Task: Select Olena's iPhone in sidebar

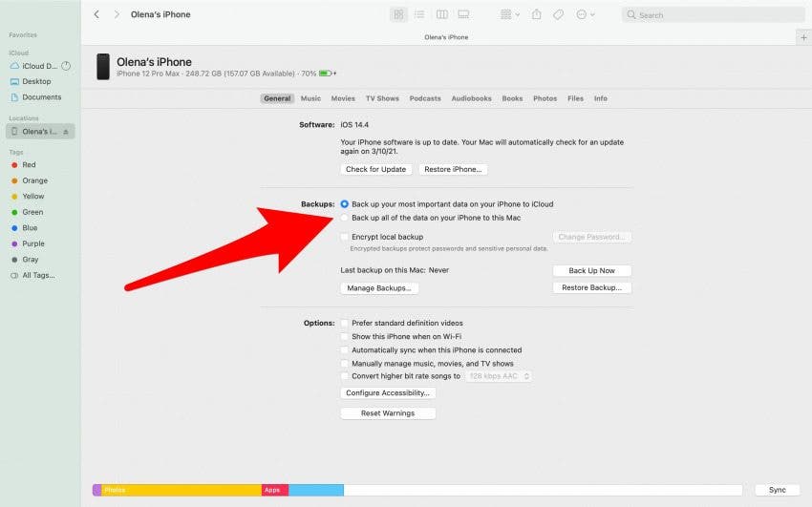Action: (x=40, y=132)
